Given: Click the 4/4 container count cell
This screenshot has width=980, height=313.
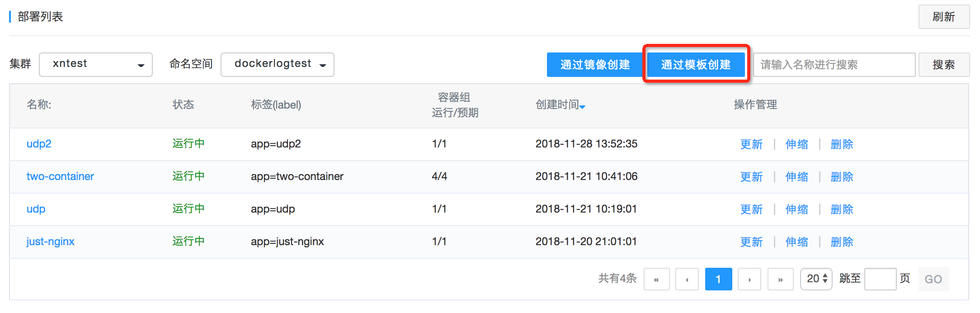Looking at the screenshot, I should [439, 176].
